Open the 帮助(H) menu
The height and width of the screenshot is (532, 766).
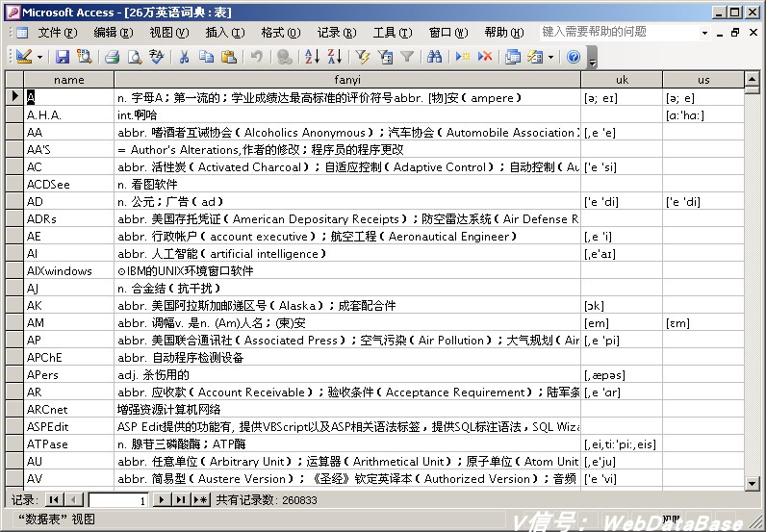[x=503, y=33]
